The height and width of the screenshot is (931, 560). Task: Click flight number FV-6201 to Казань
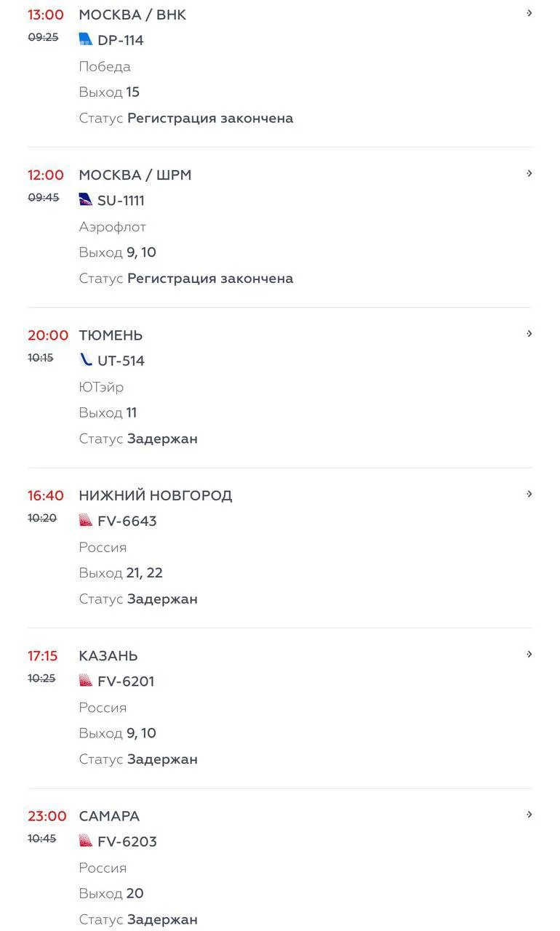[x=126, y=682]
